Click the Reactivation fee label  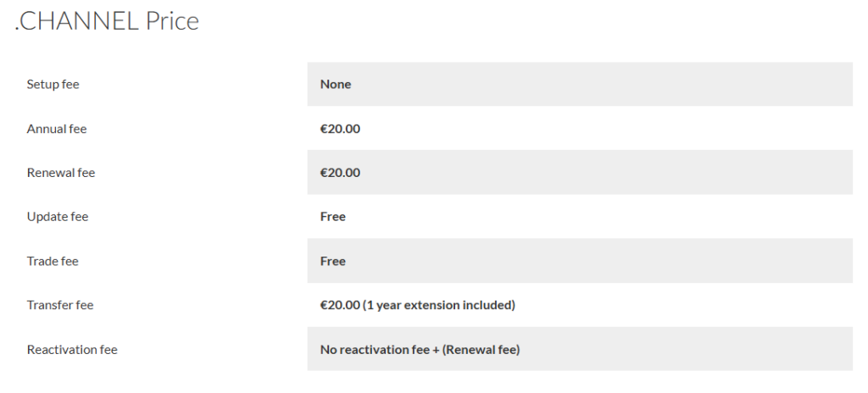pyautogui.click(x=72, y=349)
